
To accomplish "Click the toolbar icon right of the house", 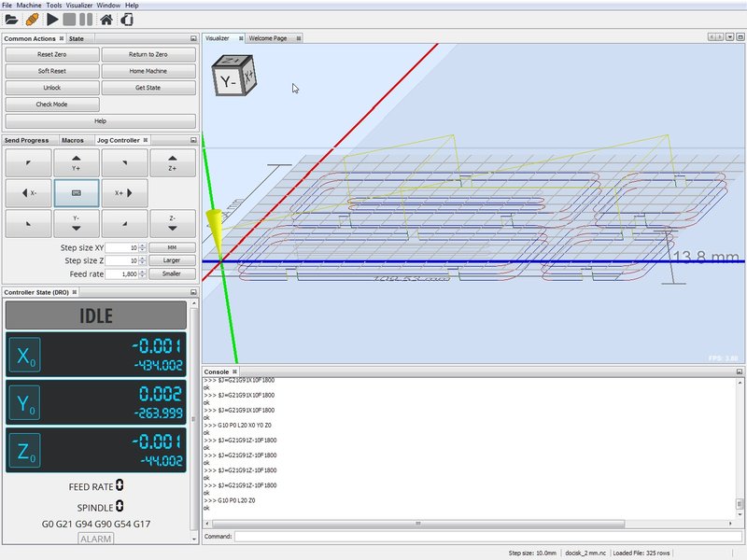I will tap(127, 20).
